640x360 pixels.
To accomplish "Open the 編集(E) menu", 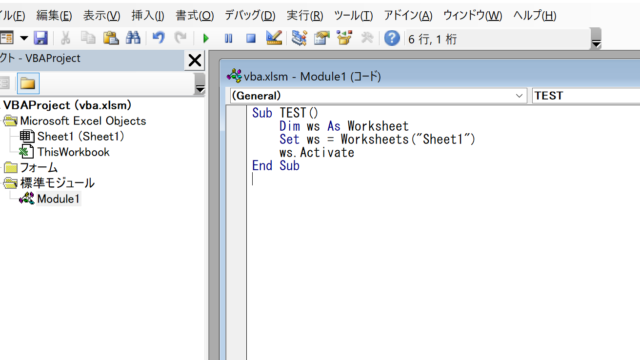I will [54, 16].
